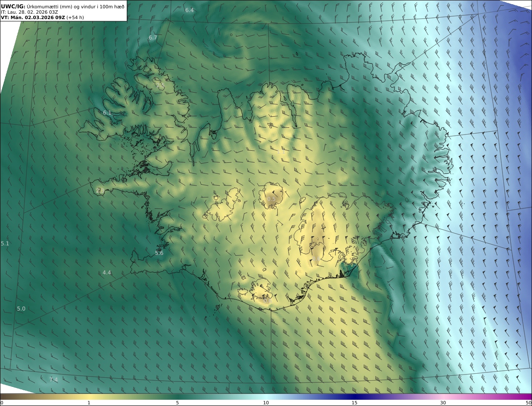Screen dimensions: 532x406
Task: Click the "VT: Mán. 02.03.2026 09Z" valid time
Action: (33, 17)
